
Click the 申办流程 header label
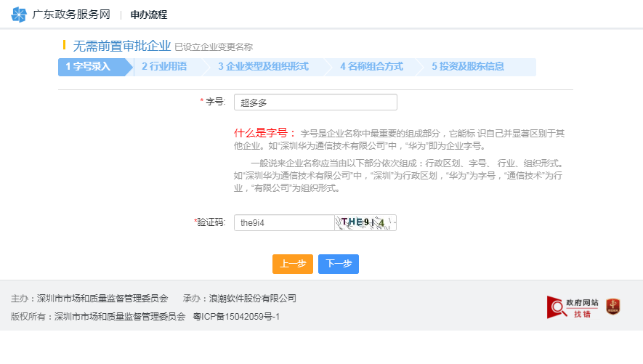[148, 15]
